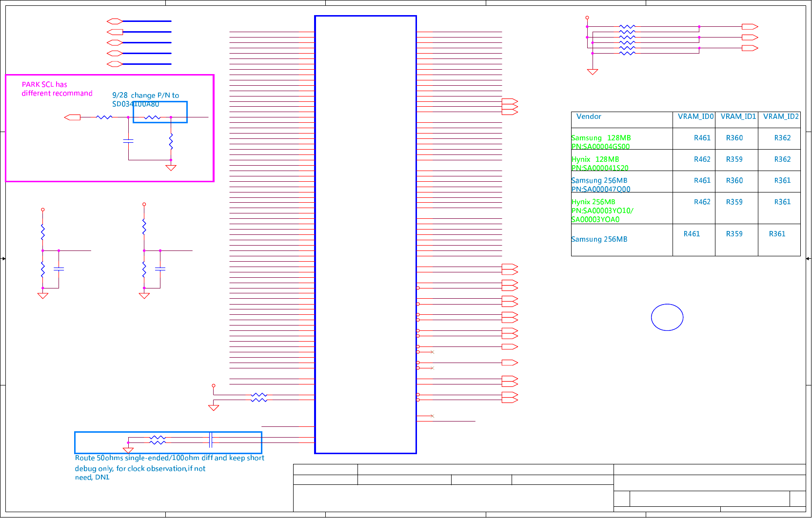Viewport: 812px width, 518px height.
Task: Click the capacitor in the bottom blue box
Action: 211,440
